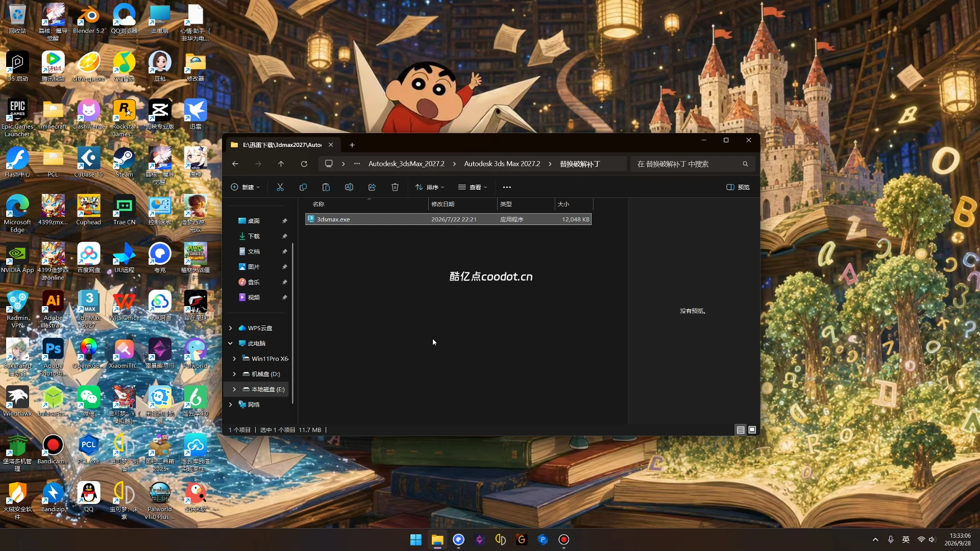Expand the 网络 tree node
Screen dimensions: 980x551
pyautogui.click(x=231, y=405)
